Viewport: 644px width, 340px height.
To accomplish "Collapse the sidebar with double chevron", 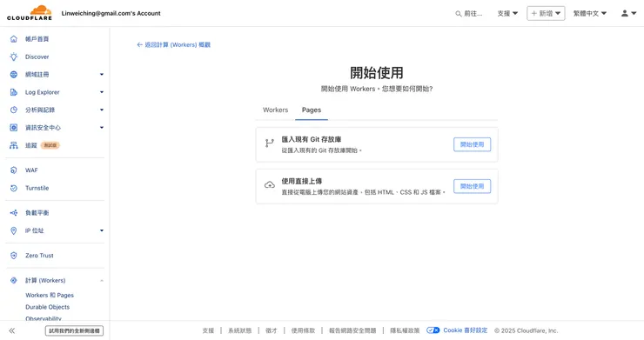I will pos(12,330).
